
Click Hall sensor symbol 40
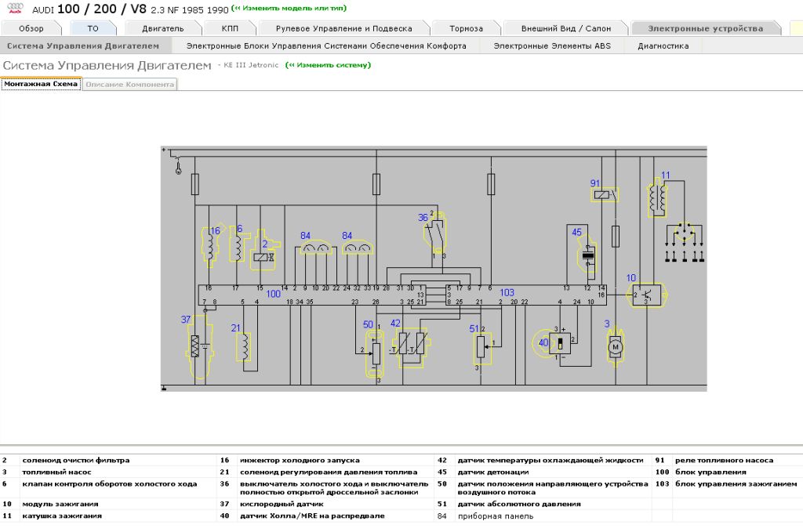(x=553, y=343)
